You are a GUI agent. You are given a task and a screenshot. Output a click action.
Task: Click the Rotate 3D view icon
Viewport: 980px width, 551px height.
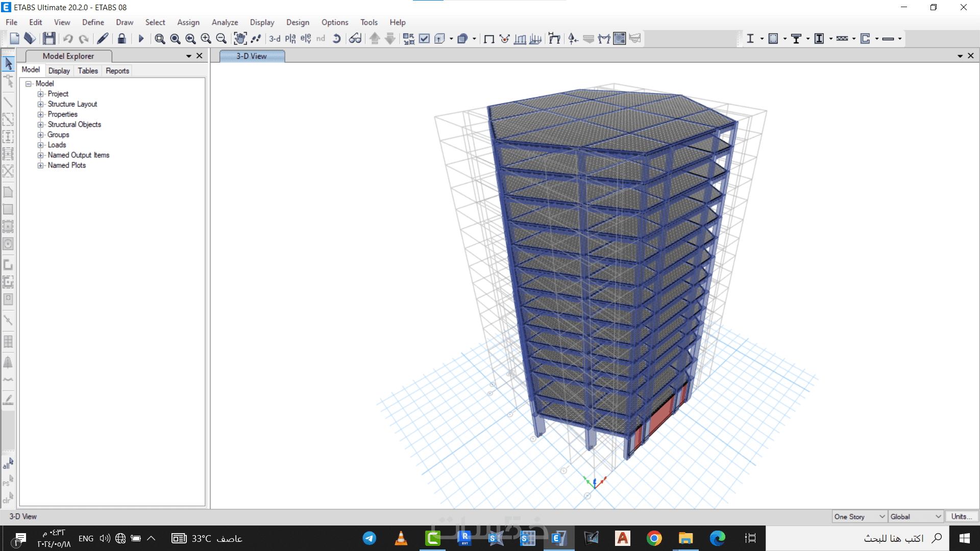tap(336, 38)
